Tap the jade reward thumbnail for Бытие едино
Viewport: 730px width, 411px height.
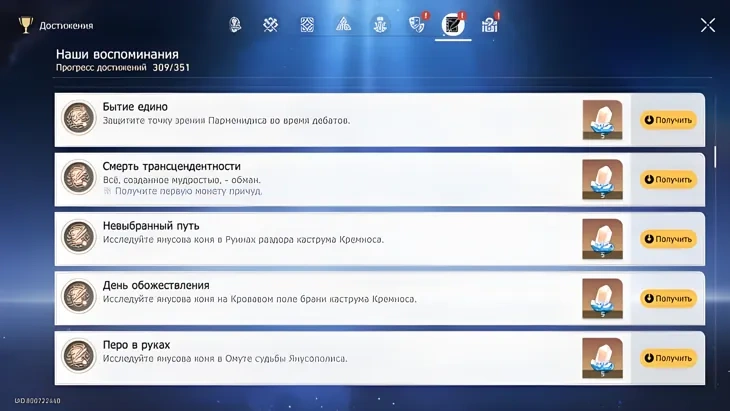coord(602,120)
